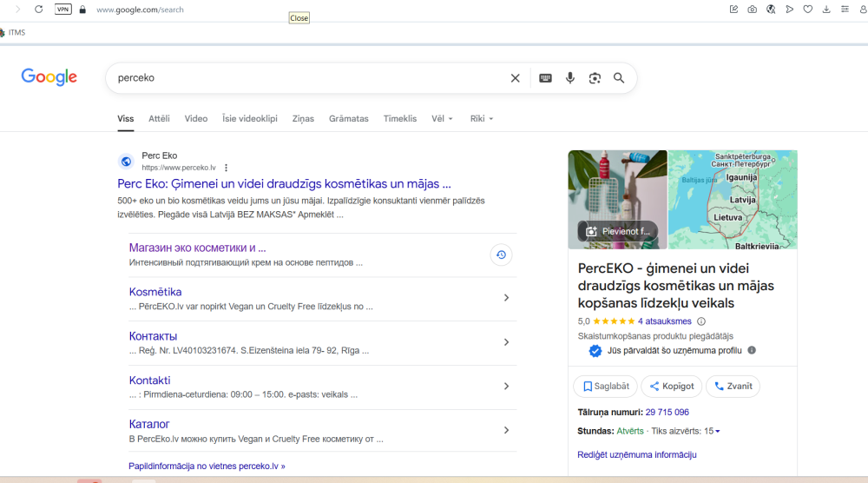868x483 pixels.
Task: Expand the Vēl dropdown in search filters
Action: pyautogui.click(x=442, y=119)
